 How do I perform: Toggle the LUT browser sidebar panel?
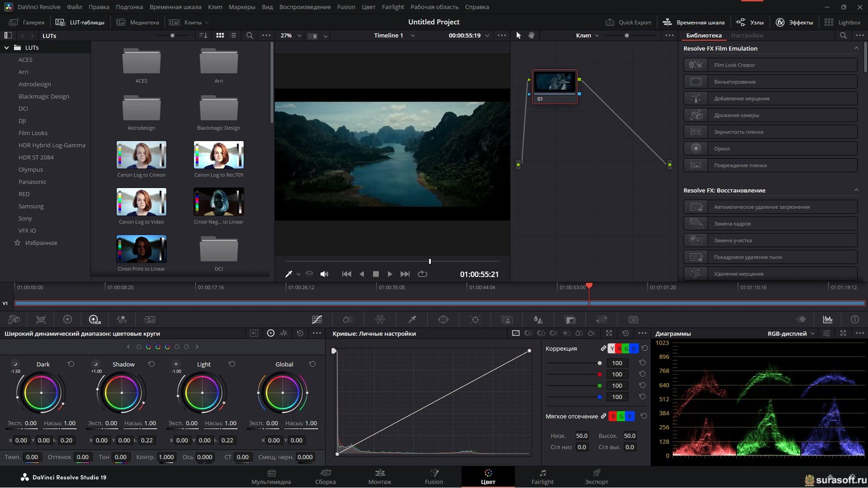[x=8, y=35]
